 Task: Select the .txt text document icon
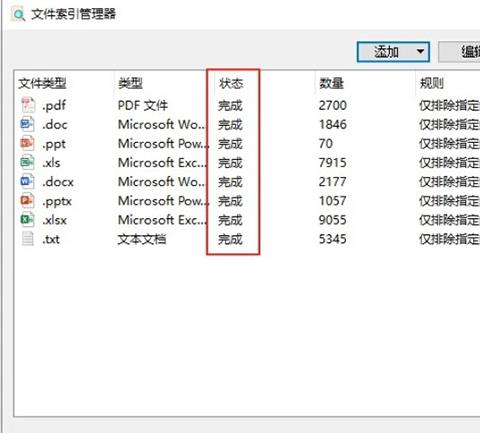coord(28,239)
